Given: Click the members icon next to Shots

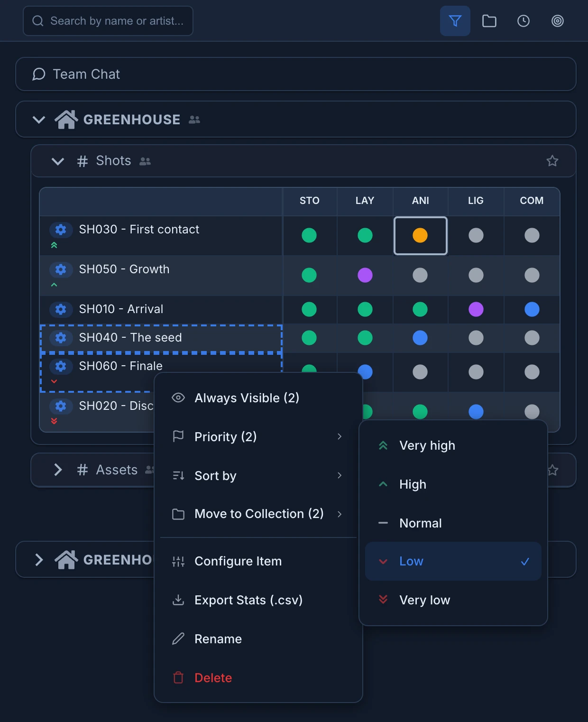Looking at the screenshot, I should pos(145,161).
